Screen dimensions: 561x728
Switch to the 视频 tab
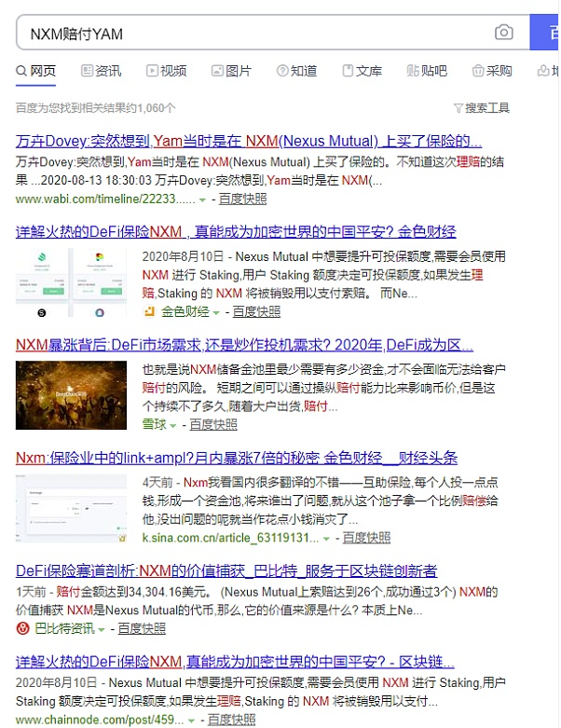167,71
